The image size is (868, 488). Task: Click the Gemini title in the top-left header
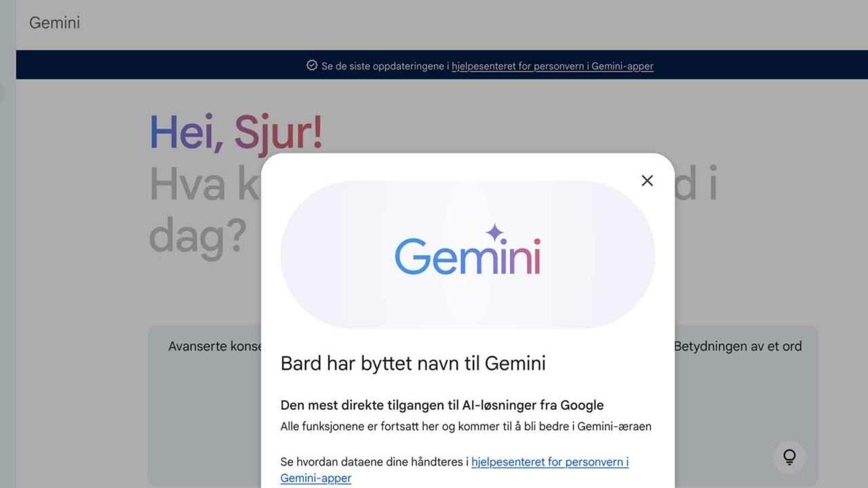pos(54,22)
